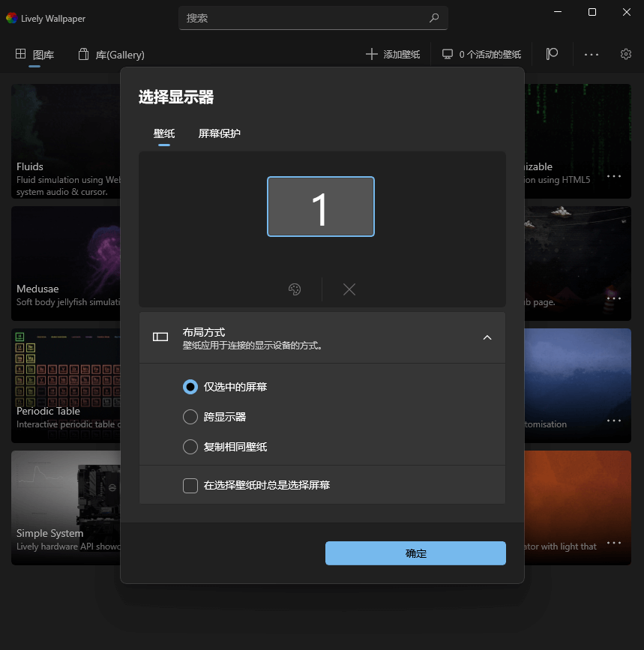Enable 在选择壁纸时总是选择屏幕 checkbox
This screenshot has height=650, width=644.
(190, 485)
